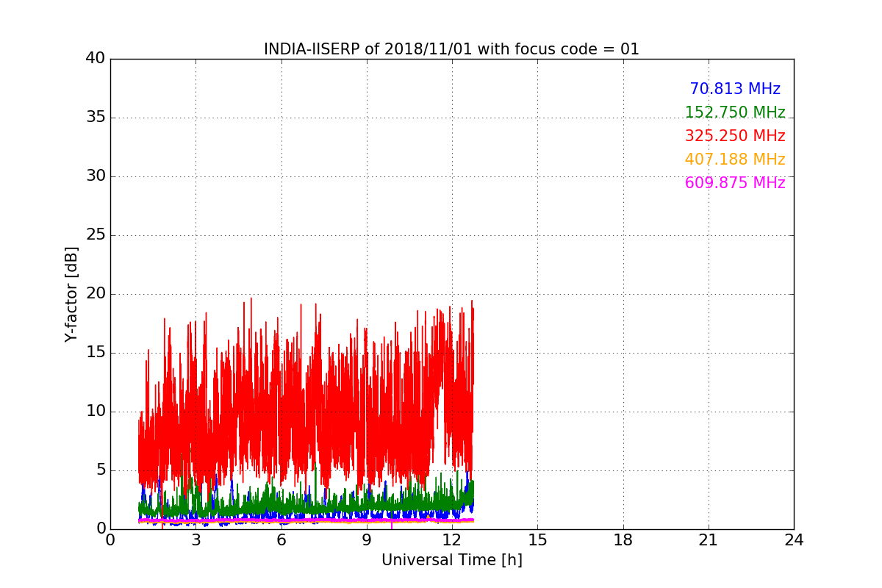Select the orange 407.188 MHz legend label
The width and height of the screenshot is (882, 588).
(x=735, y=159)
